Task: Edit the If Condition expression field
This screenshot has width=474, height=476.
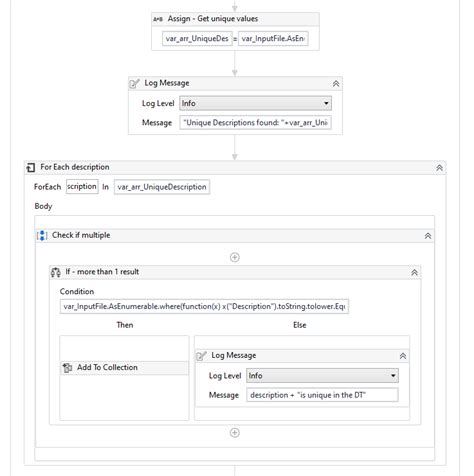Action: point(204,306)
